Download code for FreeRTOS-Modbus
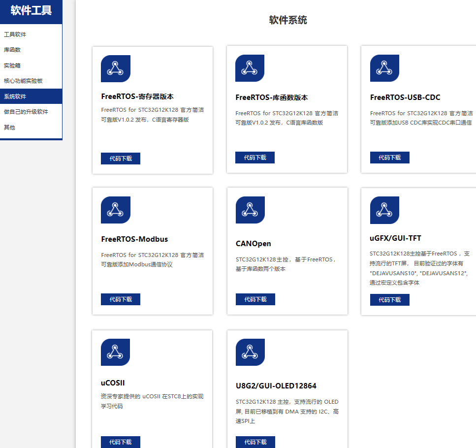The image size is (476, 448). tap(121, 299)
